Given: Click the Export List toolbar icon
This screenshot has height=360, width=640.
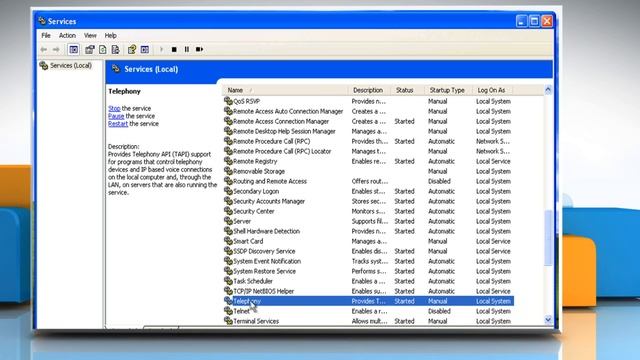Looking at the screenshot, I should tap(116, 49).
